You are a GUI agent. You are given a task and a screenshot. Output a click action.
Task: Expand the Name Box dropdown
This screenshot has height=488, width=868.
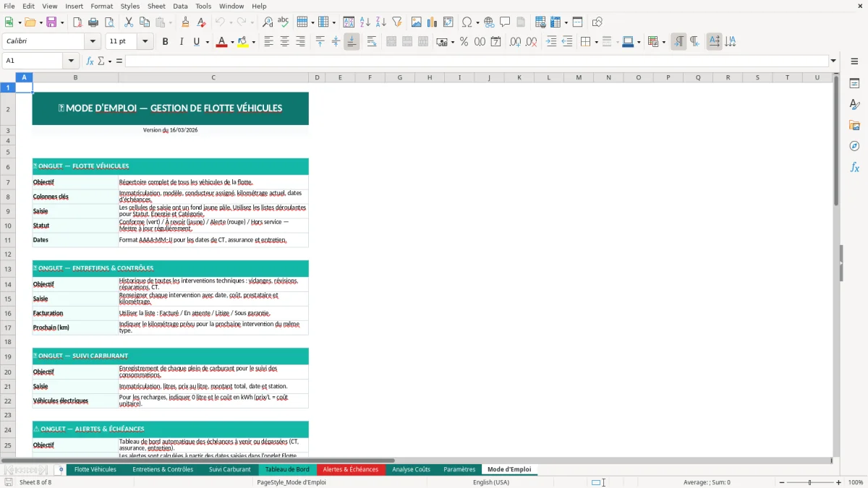point(71,61)
